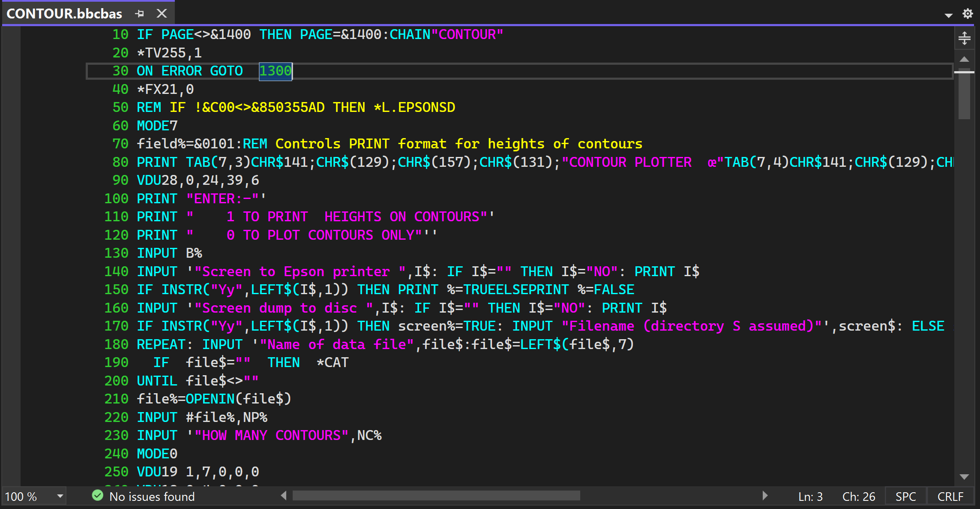Viewport: 980px width, 509px height.
Task: Click PLOT CONTOURS ONLY text on line 120
Action: pyautogui.click(x=341, y=235)
